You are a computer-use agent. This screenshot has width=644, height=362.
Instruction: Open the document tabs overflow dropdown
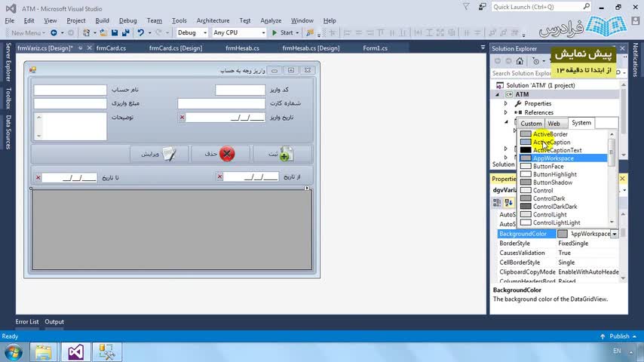click(x=483, y=48)
